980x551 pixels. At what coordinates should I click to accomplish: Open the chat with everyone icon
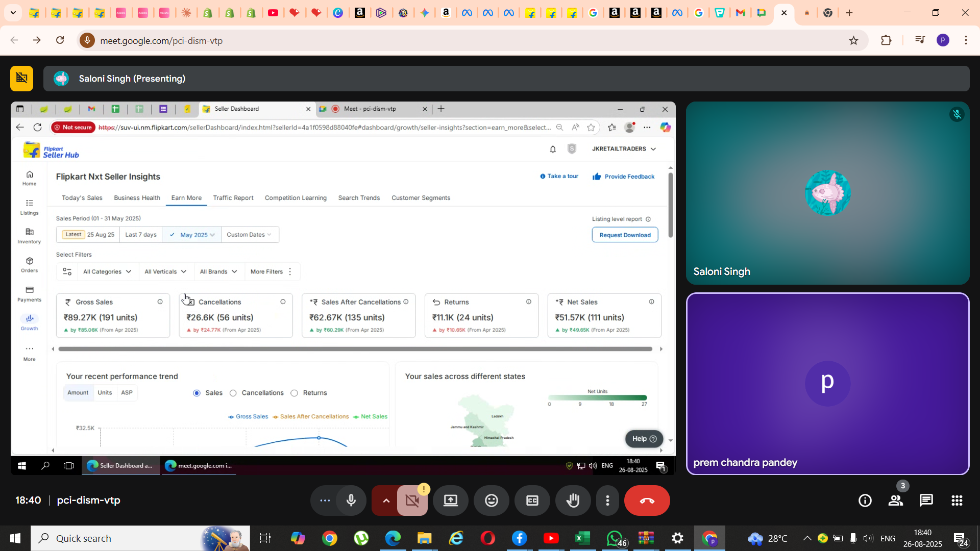(x=926, y=500)
